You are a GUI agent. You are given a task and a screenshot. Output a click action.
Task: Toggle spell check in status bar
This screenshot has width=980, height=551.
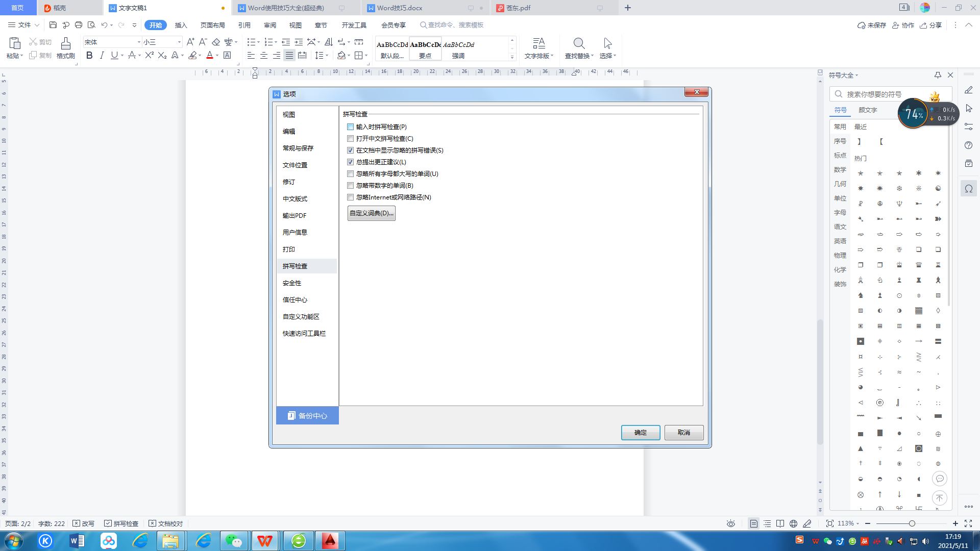[121, 523]
